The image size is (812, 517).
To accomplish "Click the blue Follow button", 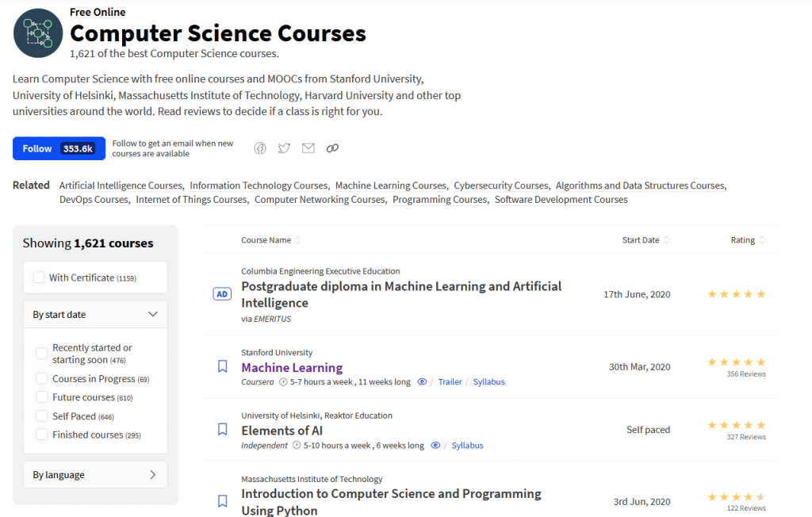I will click(59, 148).
